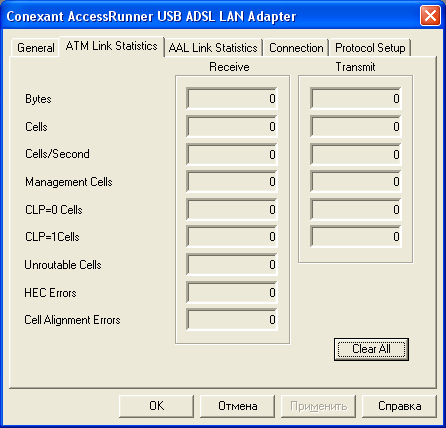The image size is (446, 428).
Task: Click the Unroutable Cells label
Action: coord(63,265)
